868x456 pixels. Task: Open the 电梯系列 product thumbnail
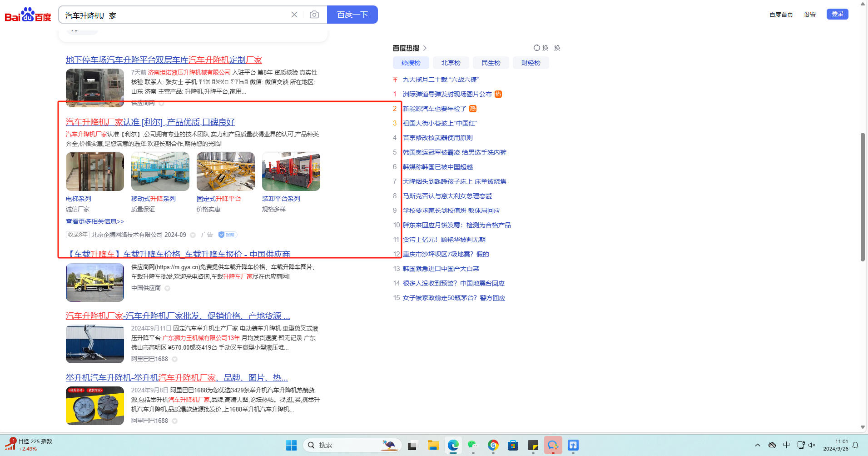coord(94,171)
